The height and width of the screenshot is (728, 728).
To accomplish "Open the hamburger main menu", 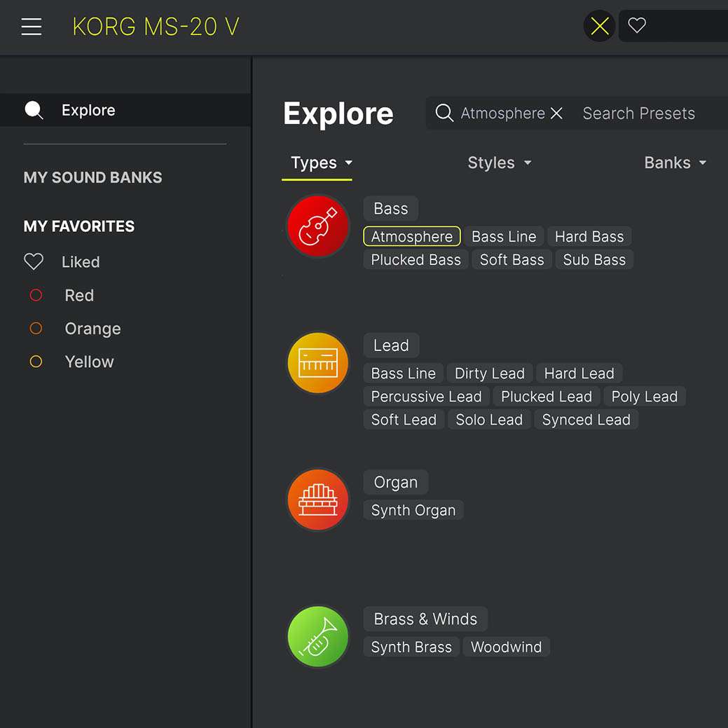I will [x=32, y=27].
